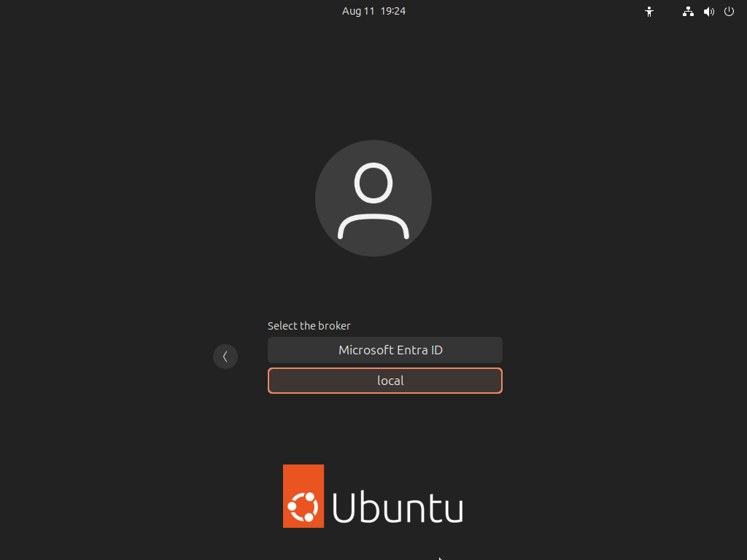Open the clock showing Aug 11 19:24
The height and width of the screenshot is (560, 747).
click(373, 11)
